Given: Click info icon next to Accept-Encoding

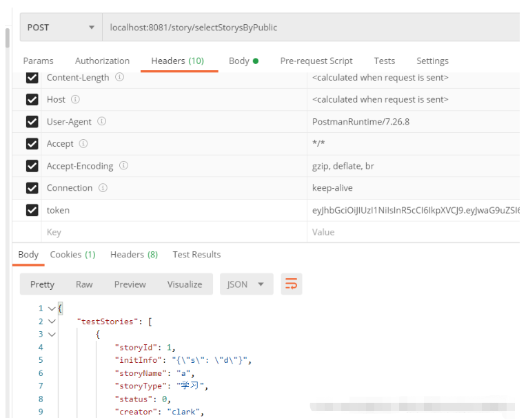Looking at the screenshot, I should tap(124, 166).
